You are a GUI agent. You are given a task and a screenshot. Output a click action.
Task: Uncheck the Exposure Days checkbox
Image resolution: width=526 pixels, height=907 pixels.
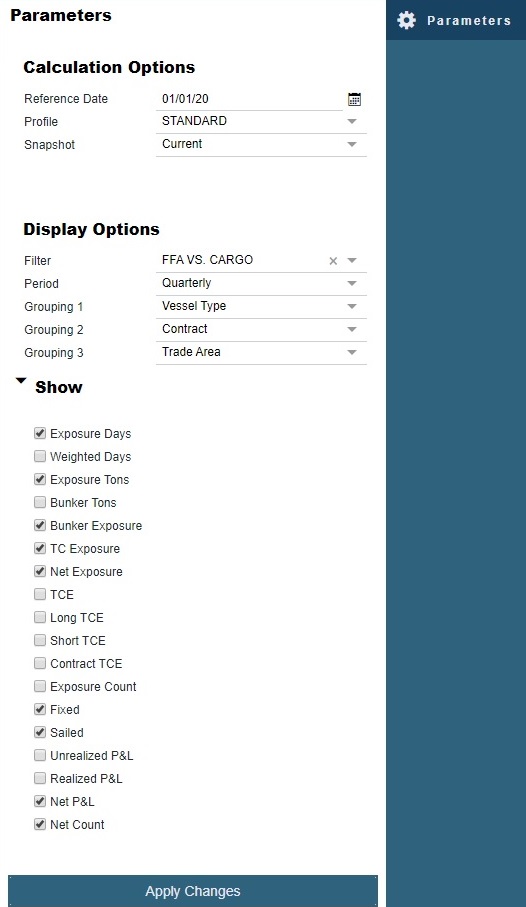(40, 433)
